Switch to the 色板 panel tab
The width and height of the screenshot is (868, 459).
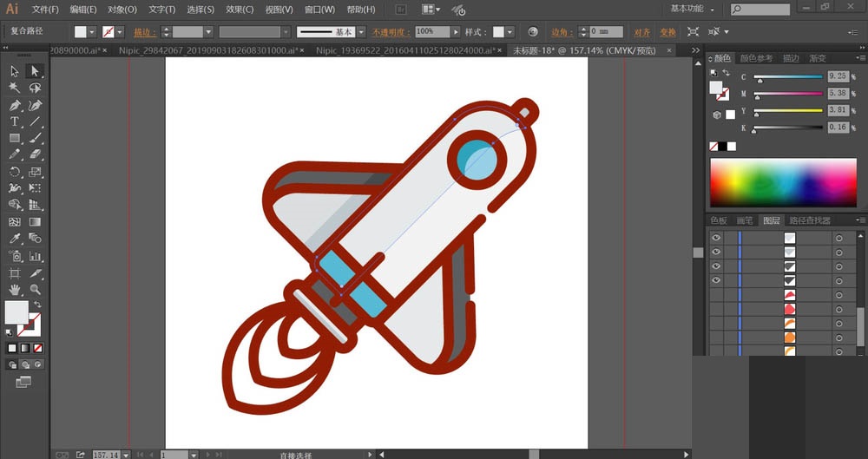click(x=719, y=220)
